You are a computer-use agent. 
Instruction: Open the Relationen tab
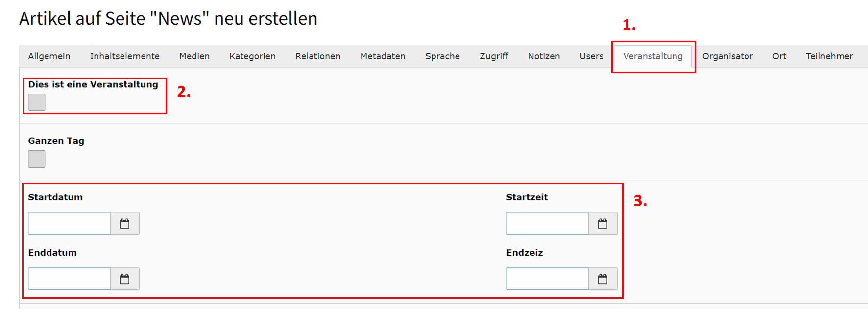click(318, 56)
